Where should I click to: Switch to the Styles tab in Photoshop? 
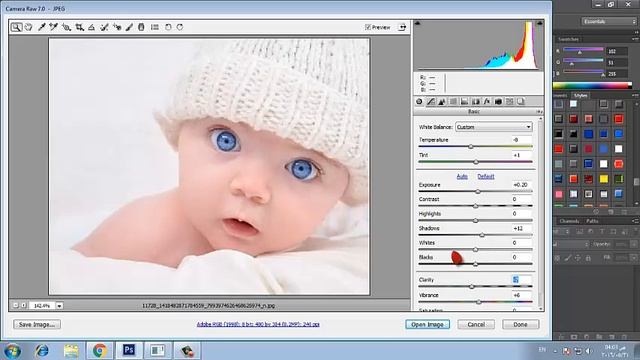pyautogui.click(x=580, y=96)
